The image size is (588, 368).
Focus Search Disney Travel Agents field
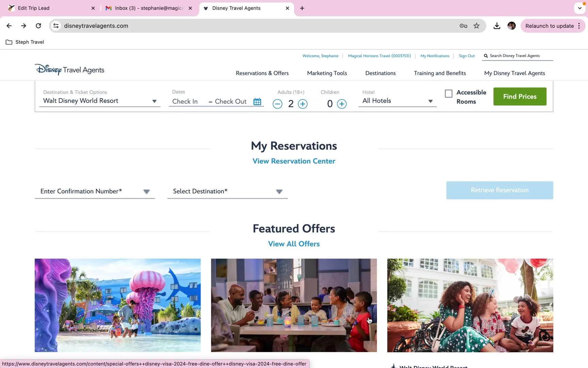click(x=517, y=56)
